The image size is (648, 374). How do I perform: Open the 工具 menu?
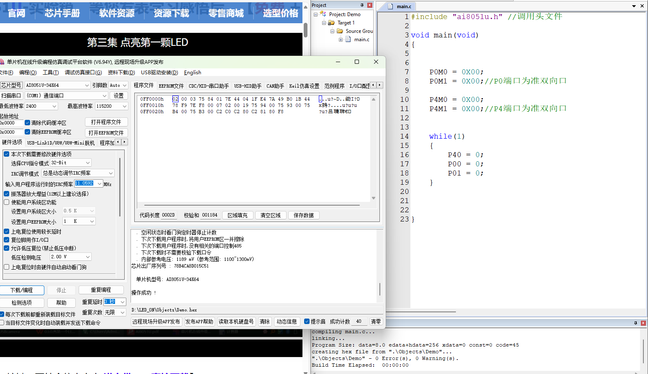pyautogui.click(x=50, y=72)
